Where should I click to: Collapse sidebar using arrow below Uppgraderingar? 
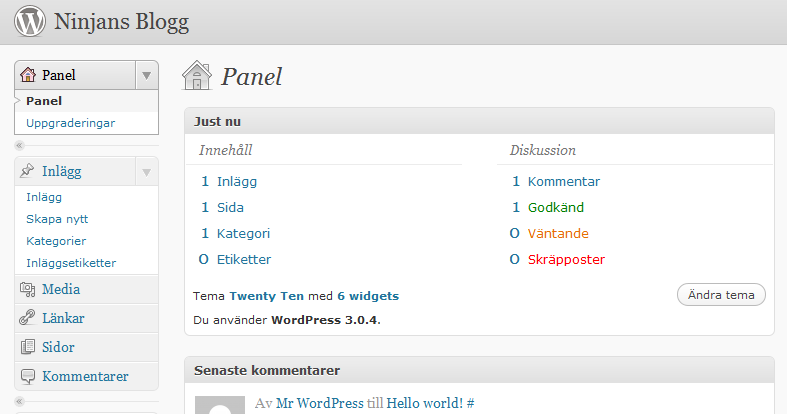[20, 146]
